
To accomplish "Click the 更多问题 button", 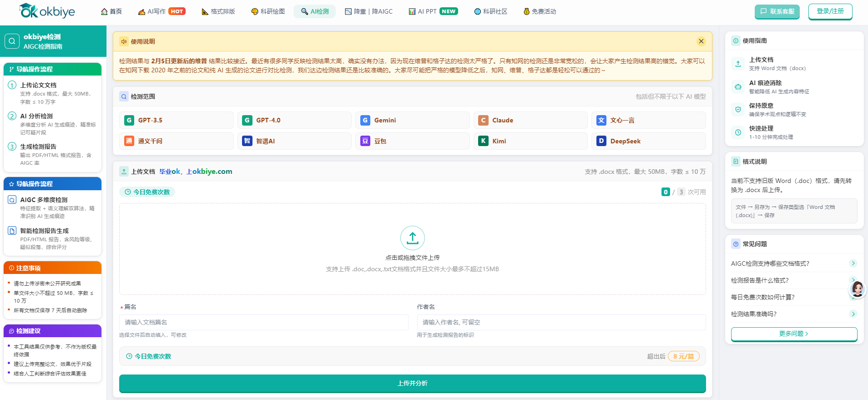I will tap(794, 334).
